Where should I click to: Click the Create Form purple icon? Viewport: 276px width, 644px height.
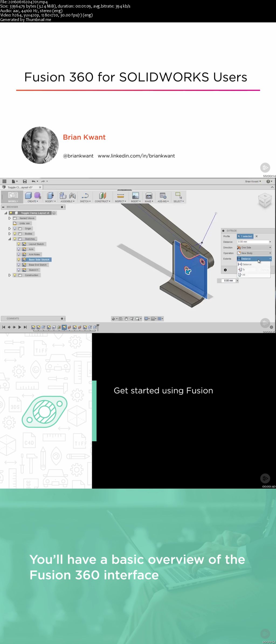coord(37,196)
